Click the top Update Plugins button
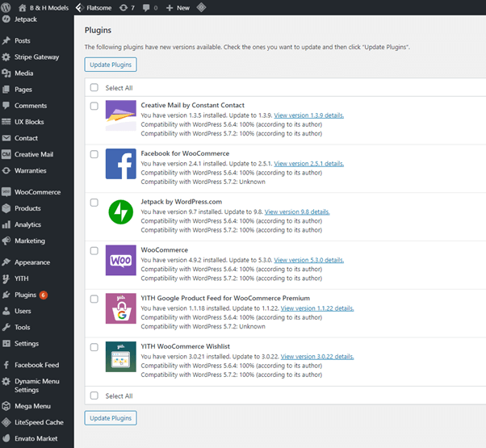Viewport: 486px width, 448px height. tap(111, 65)
